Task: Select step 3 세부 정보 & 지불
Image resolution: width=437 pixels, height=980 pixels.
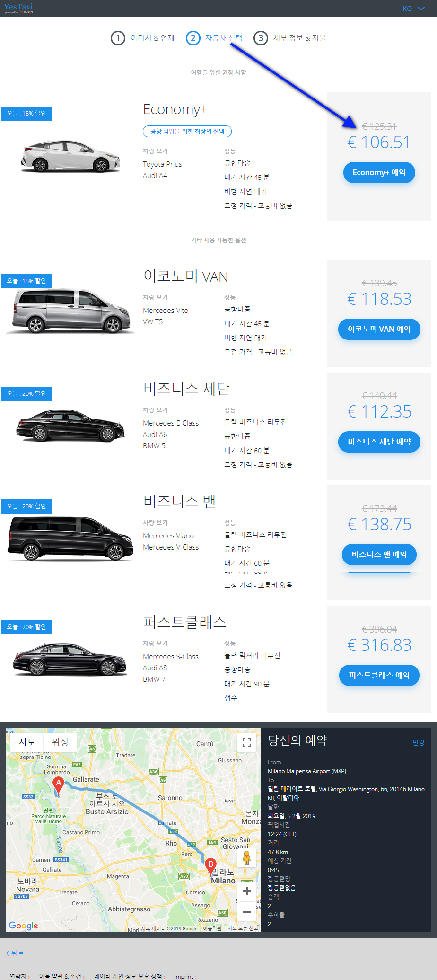Action: [289, 38]
